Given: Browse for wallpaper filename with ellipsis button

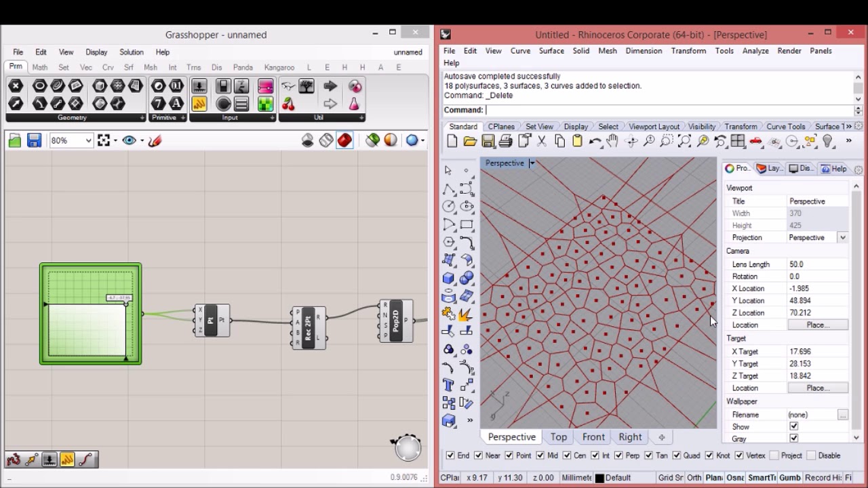Looking at the screenshot, I should (x=842, y=415).
